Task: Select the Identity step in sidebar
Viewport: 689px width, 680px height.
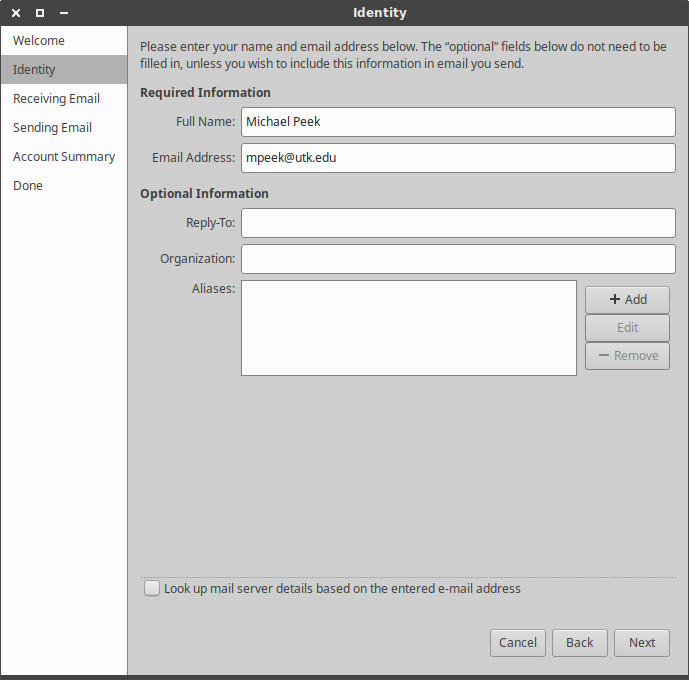Action: point(34,70)
